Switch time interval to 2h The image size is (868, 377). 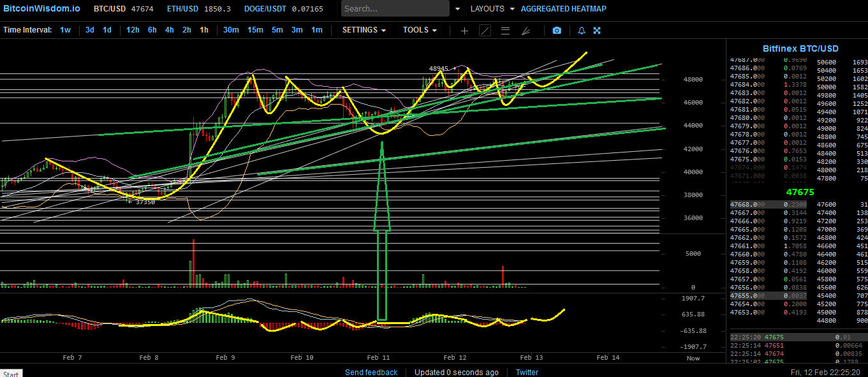pyautogui.click(x=187, y=30)
